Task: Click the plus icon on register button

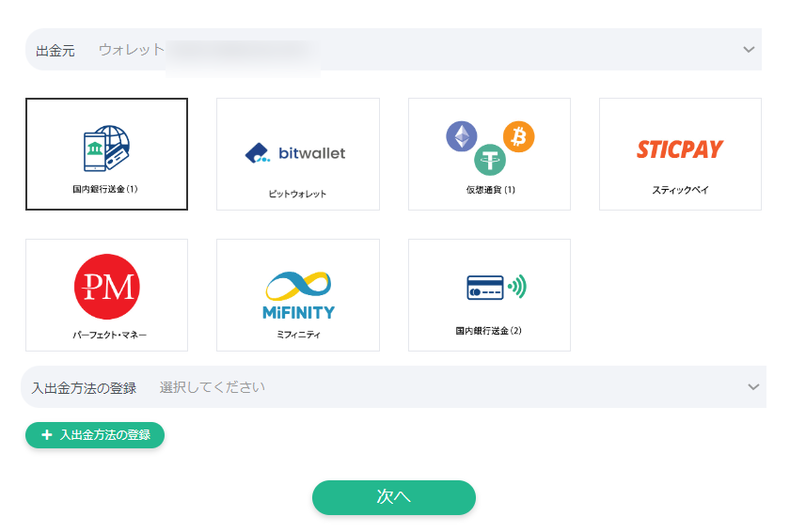Action: (47, 435)
